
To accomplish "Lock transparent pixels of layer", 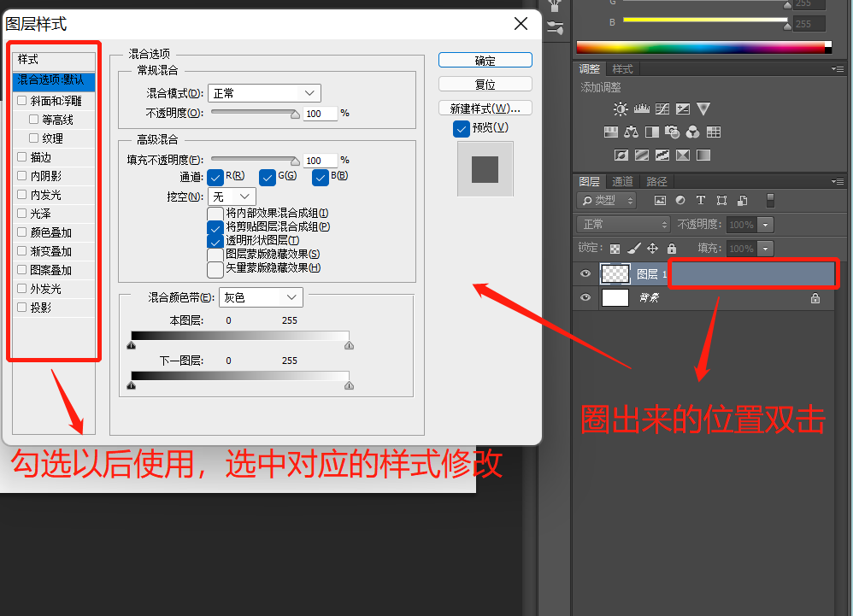I will [615, 249].
